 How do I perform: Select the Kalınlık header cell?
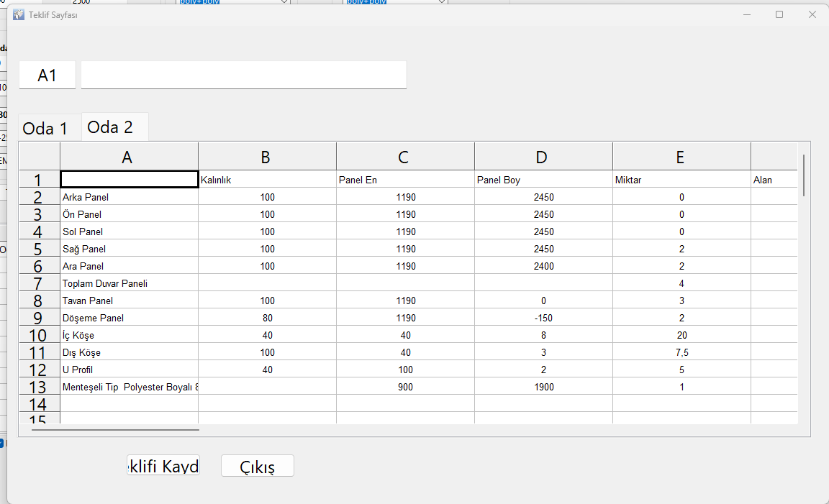(266, 179)
